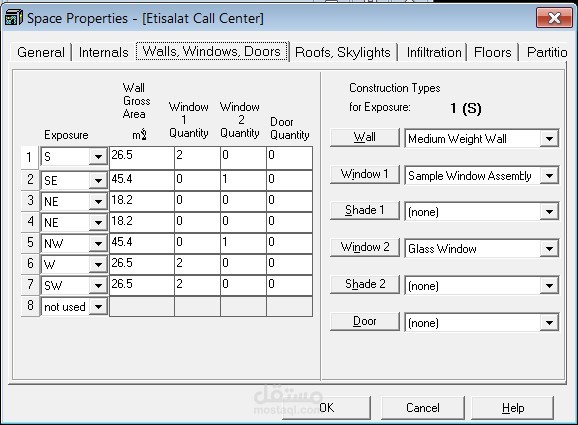
Task: Expand the Shade 2 (none) dropdown
Action: coord(549,286)
